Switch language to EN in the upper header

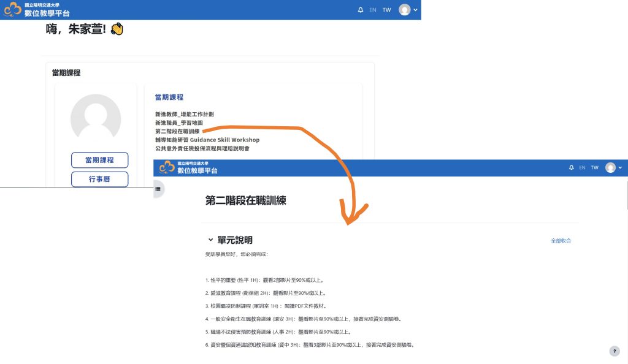click(x=373, y=10)
